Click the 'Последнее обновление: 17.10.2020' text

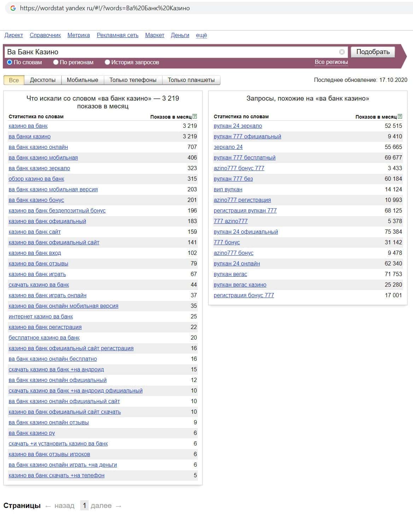[x=360, y=80]
